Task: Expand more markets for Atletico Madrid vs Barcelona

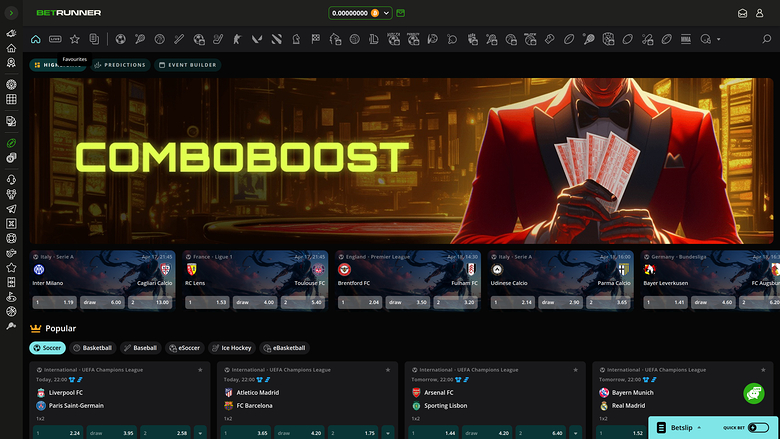Action: coord(388,433)
